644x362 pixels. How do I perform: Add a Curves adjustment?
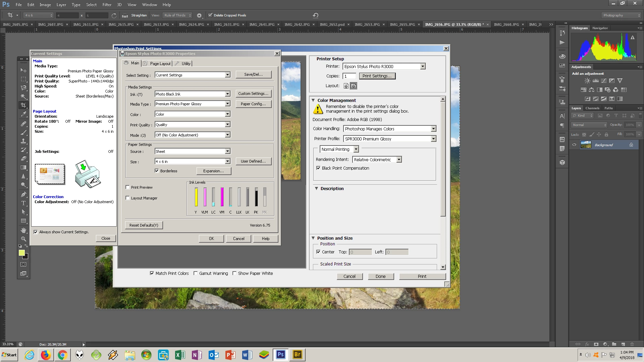tap(604, 81)
